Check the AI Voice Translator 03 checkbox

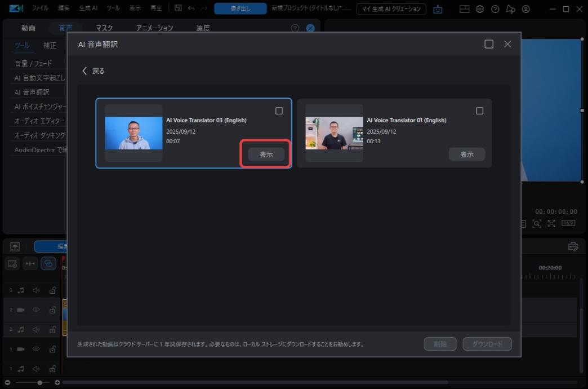[279, 111]
